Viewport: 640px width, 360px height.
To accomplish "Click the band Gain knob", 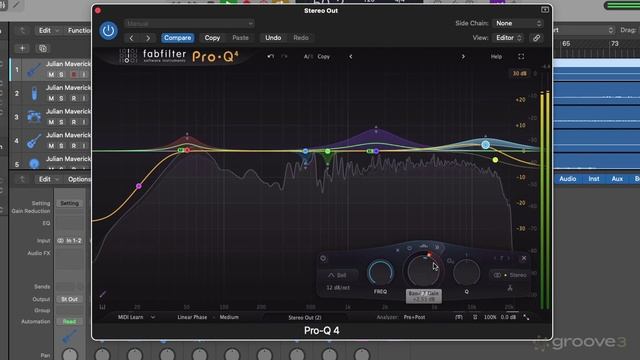I will pyautogui.click(x=423, y=270).
